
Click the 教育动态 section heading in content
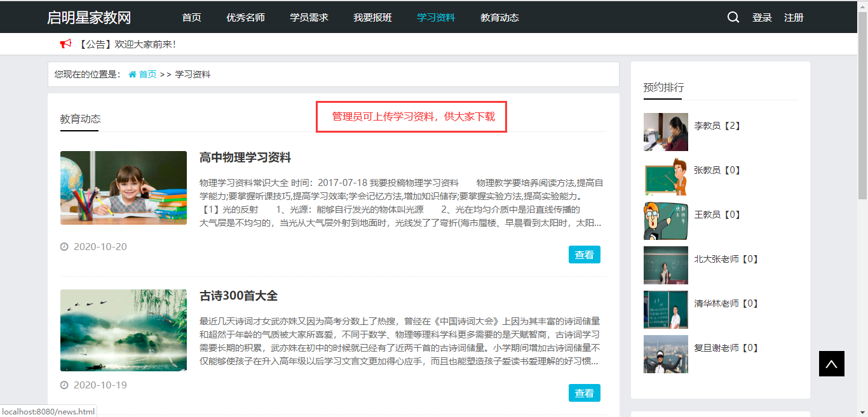tap(80, 119)
